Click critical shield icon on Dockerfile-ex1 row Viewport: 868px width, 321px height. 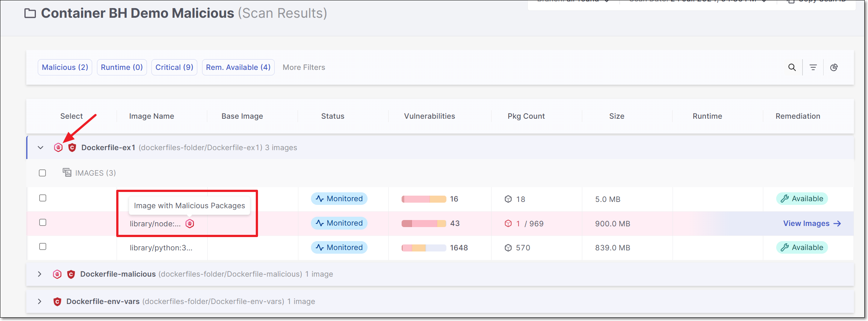(x=72, y=148)
